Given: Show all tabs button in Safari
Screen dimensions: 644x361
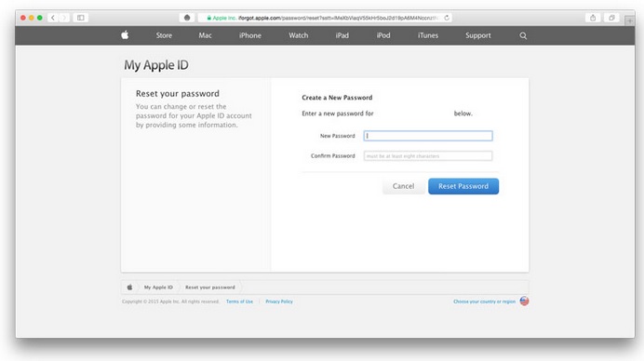Looking at the screenshot, I should [611, 18].
